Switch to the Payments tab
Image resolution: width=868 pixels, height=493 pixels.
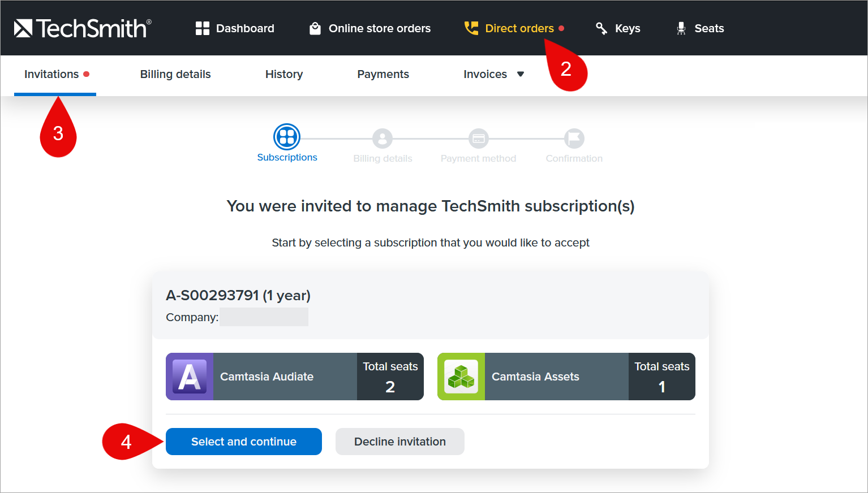tap(383, 75)
